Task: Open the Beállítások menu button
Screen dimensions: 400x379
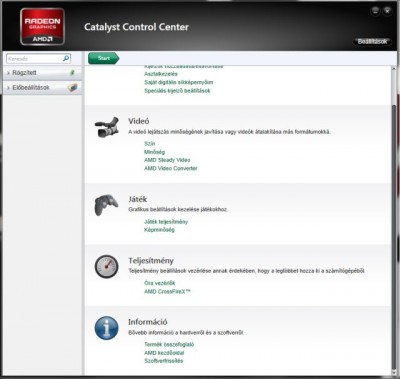Action: click(x=372, y=42)
